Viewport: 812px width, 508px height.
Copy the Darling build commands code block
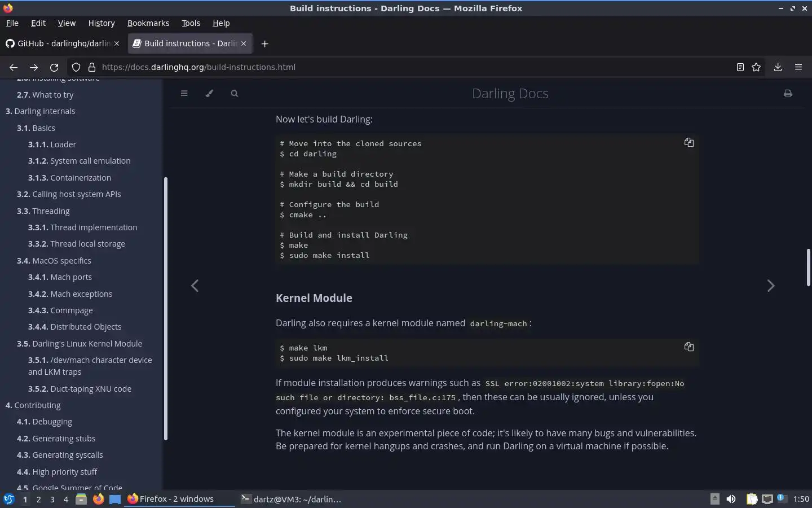pyautogui.click(x=689, y=142)
